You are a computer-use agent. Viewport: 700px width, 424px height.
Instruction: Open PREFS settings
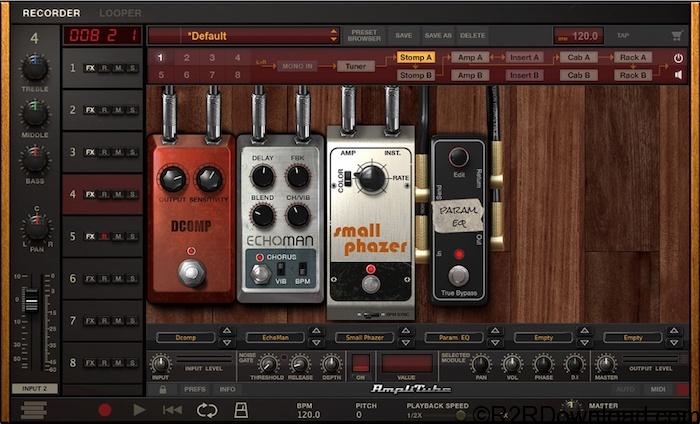tap(195, 389)
